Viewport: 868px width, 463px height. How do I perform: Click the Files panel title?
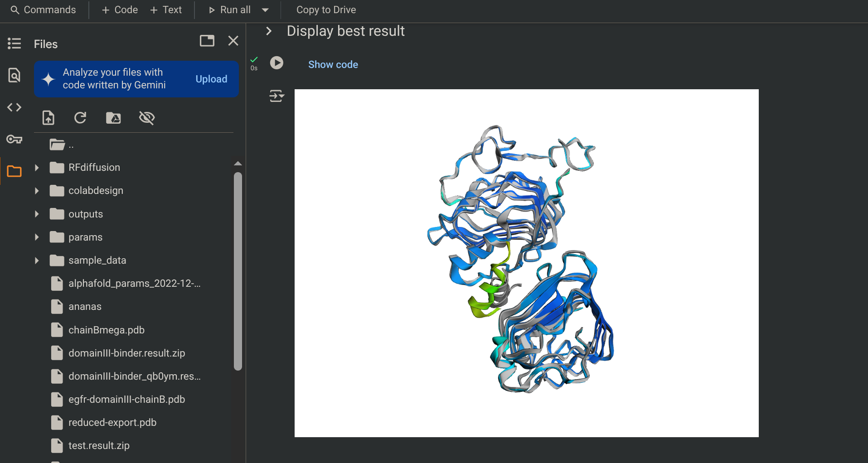click(46, 44)
